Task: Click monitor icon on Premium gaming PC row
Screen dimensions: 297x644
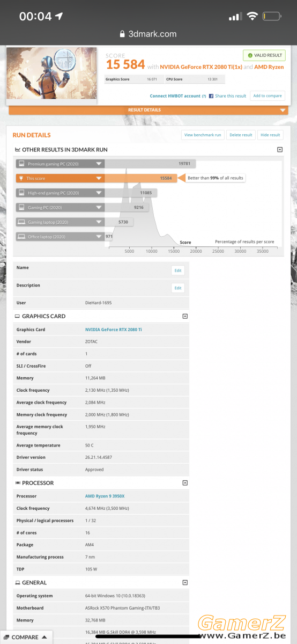Action: coord(21,164)
